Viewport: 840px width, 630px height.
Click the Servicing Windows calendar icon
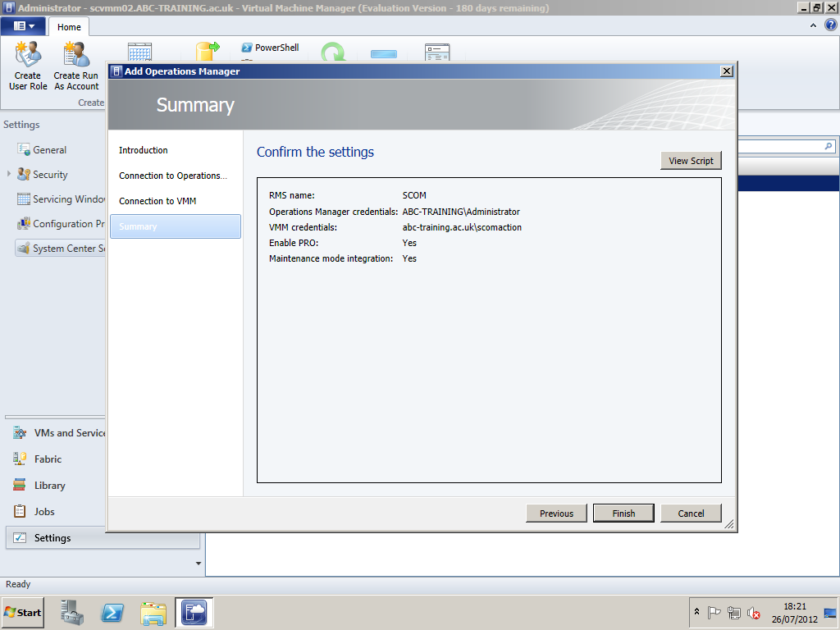click(x=24, y=199)
